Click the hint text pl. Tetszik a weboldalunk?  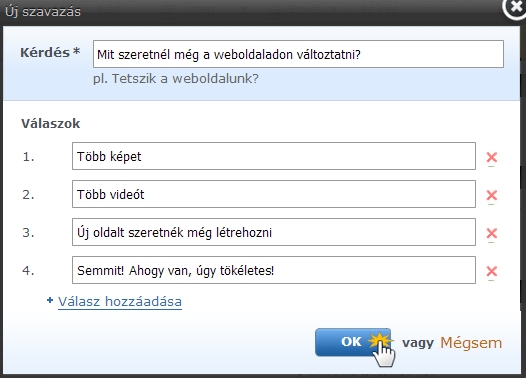[176, 79]
